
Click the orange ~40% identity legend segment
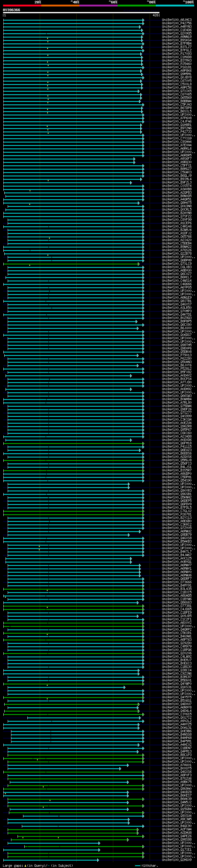click(60, 6)
